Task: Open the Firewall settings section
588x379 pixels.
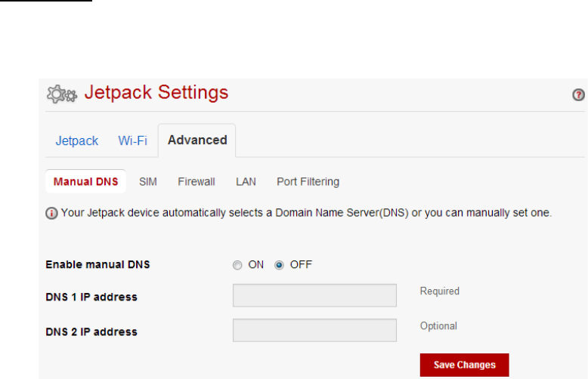Action: pyautogui.click(x=197, y=182)
